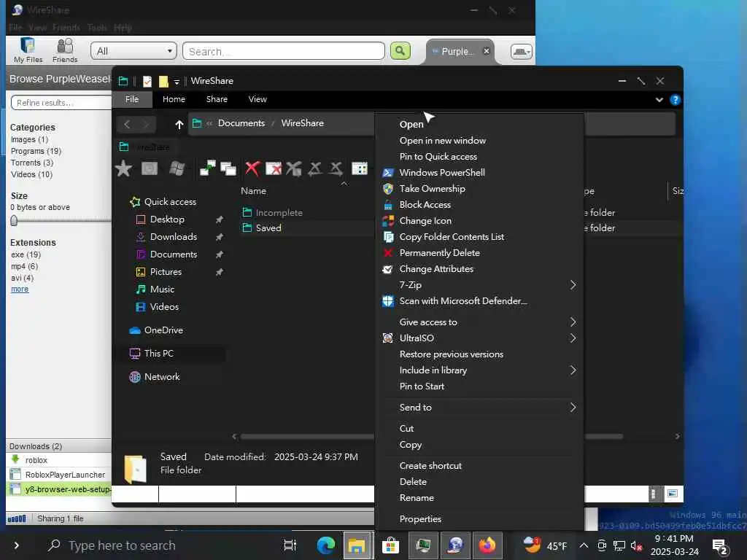Screen dimensions: 747x560
Task: Click the Refine results input field
Action: tap(62, 102)
